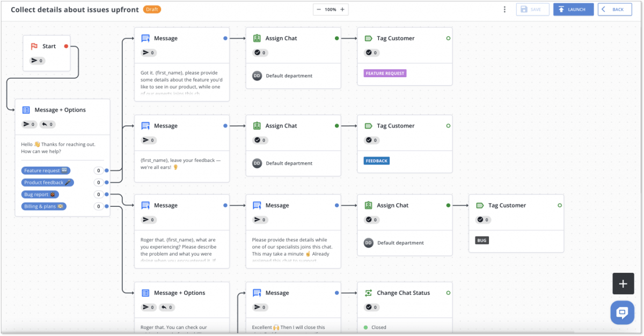Select the 'Feature request' option chip
644x336 pixels.
(x=46, y=170)
